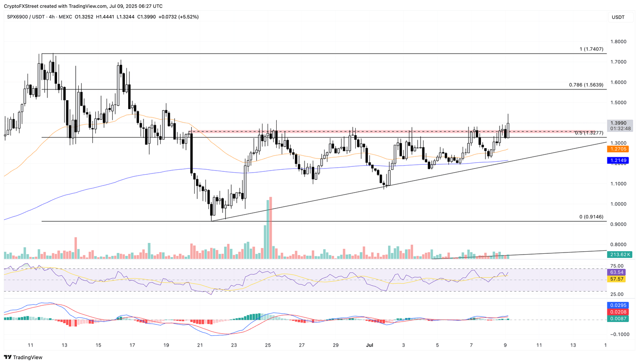639x364 pixels.
Task: Click the 25 date on the time axis
Action: [268, 345]
